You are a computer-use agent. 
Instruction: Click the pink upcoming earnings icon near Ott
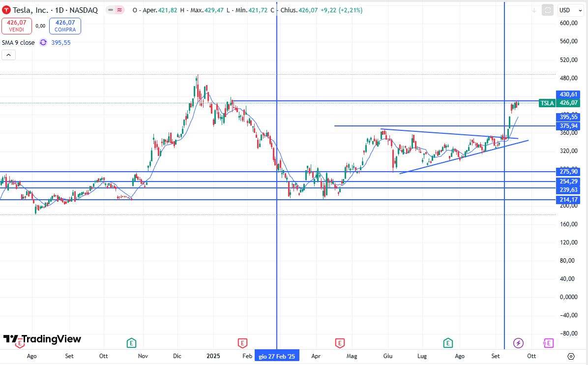coord(548,342)
